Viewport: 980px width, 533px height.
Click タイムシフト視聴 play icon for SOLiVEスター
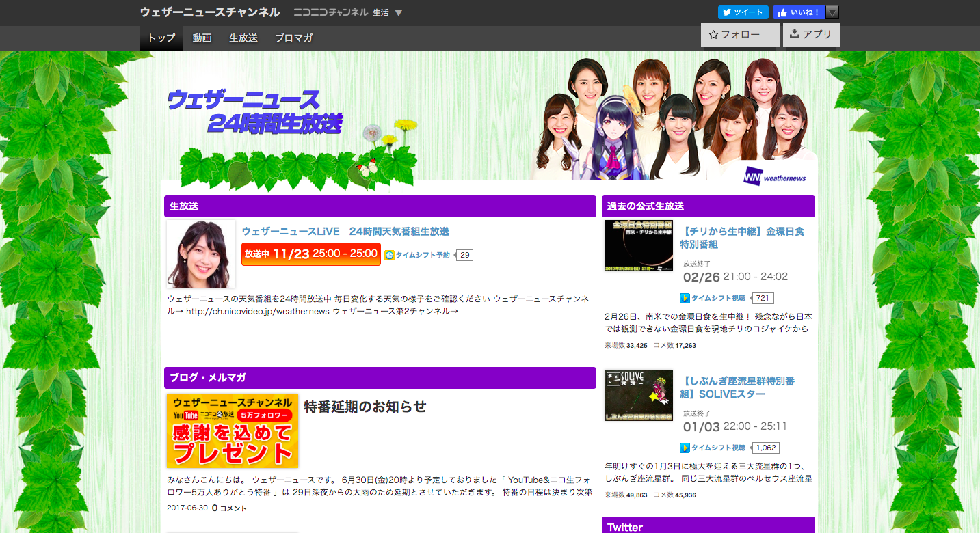click(x=685, y=448)
